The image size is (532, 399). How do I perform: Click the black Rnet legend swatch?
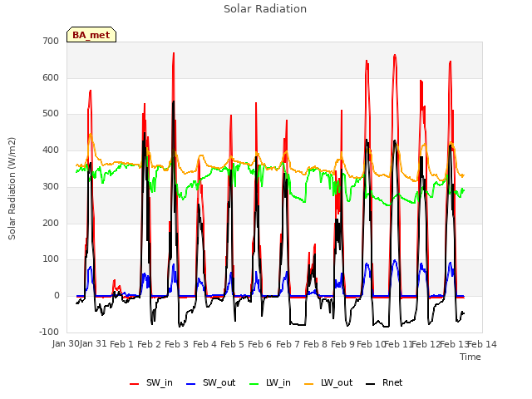tap(371, 384)
